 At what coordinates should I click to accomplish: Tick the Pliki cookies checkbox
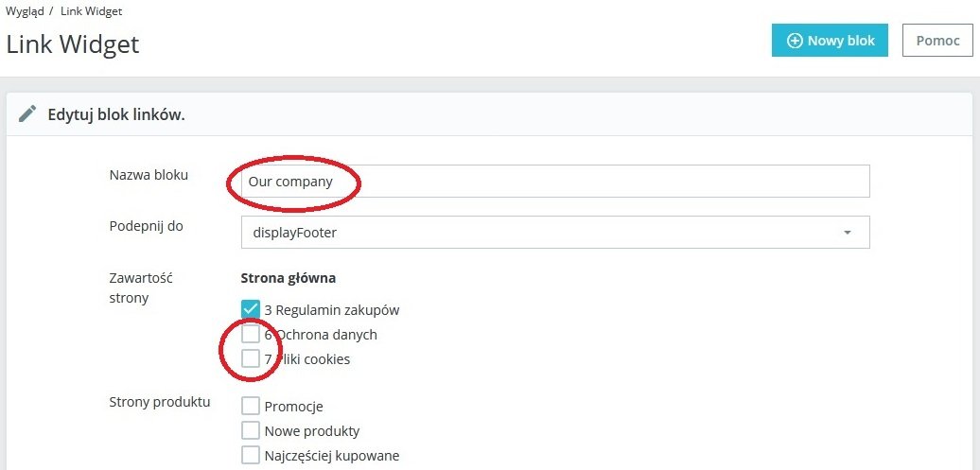251,359
